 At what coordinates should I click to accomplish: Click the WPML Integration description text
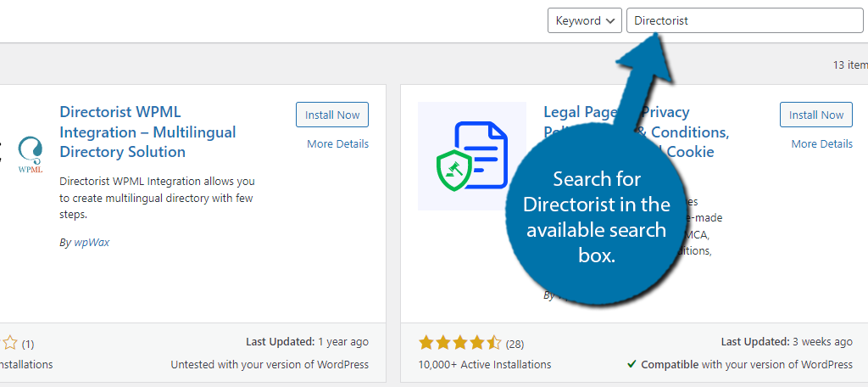click(157, 198)
